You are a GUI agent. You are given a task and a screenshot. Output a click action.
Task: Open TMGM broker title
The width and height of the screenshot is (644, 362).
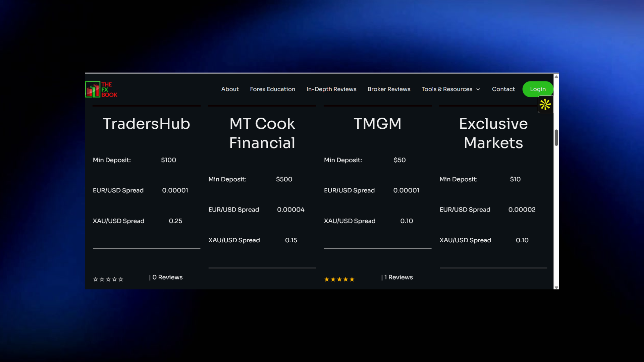377,124
